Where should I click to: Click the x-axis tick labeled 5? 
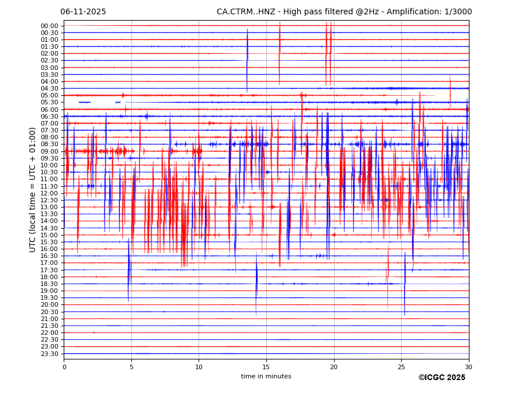(131, 367)
